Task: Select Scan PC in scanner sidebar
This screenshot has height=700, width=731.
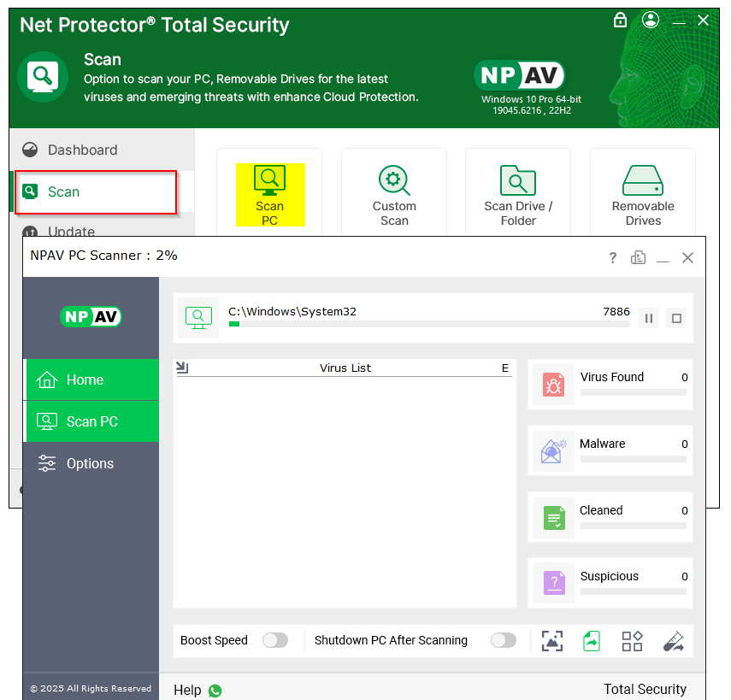Action: pyautogui.click(x=91, y=421)
